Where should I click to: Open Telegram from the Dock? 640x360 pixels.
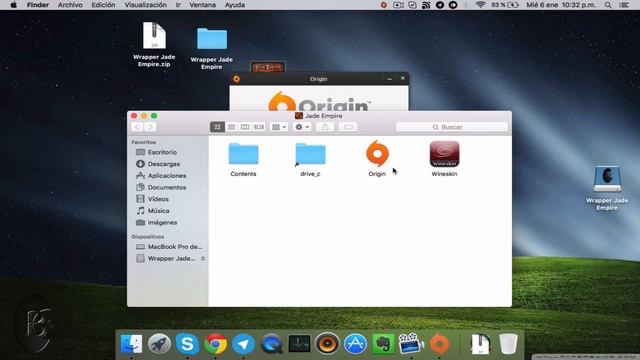point(243,344)
